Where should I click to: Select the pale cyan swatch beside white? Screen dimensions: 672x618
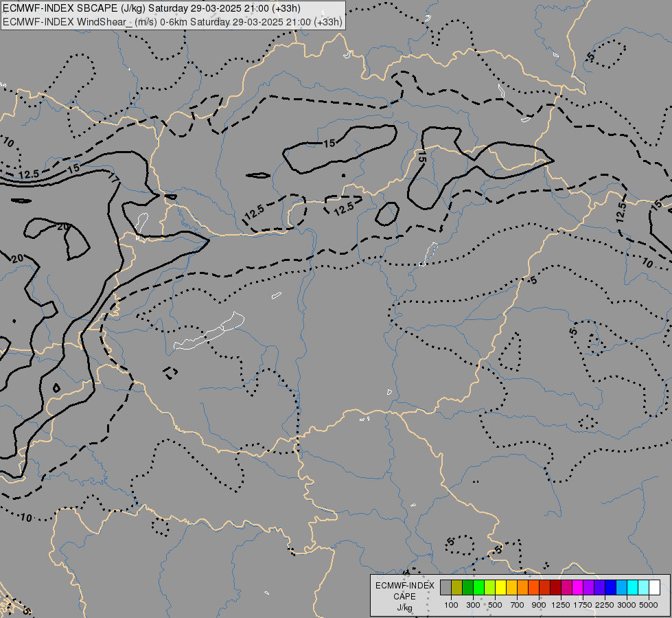[x=643, y=587]
